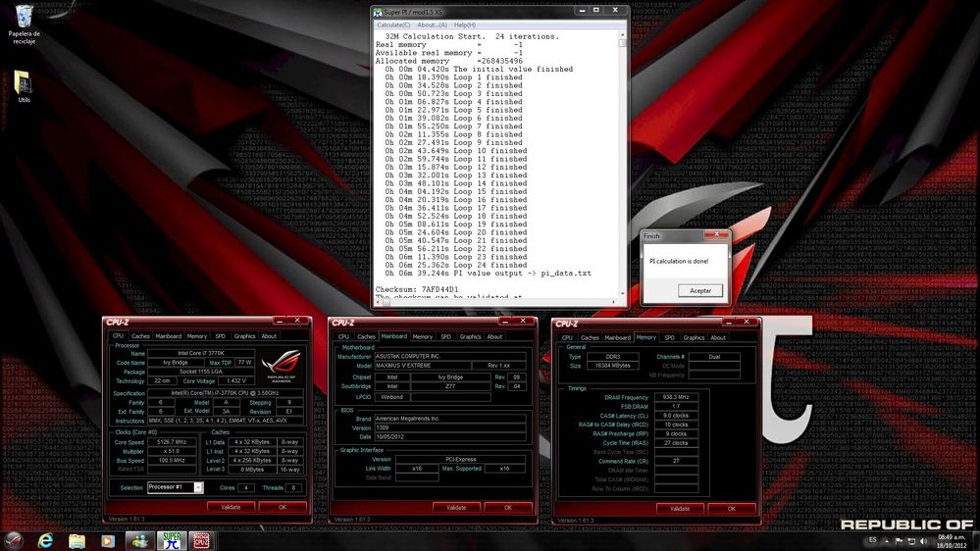Screen dimensions: 980x551
Task: Switch to Super PI in the taskbar
Action: pos(171,540)
